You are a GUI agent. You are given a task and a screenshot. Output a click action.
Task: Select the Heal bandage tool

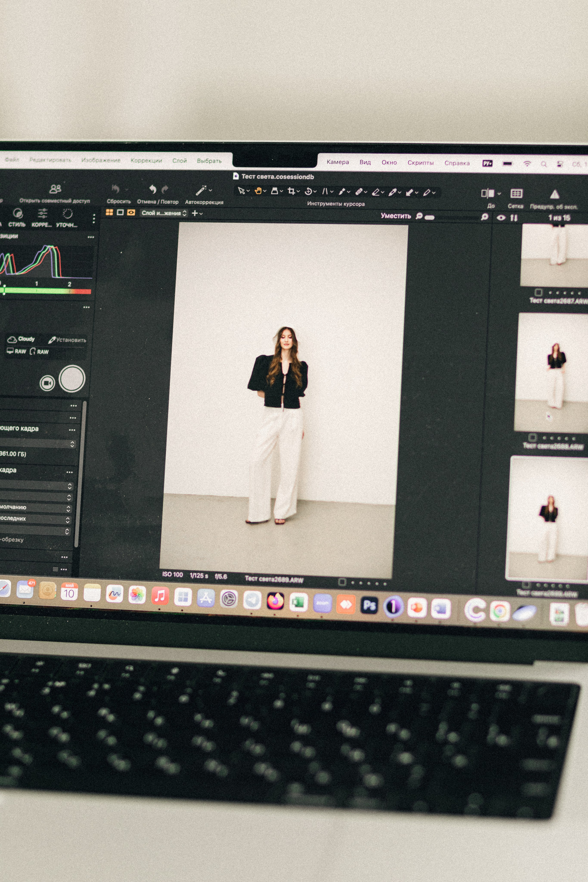(359, 192)
